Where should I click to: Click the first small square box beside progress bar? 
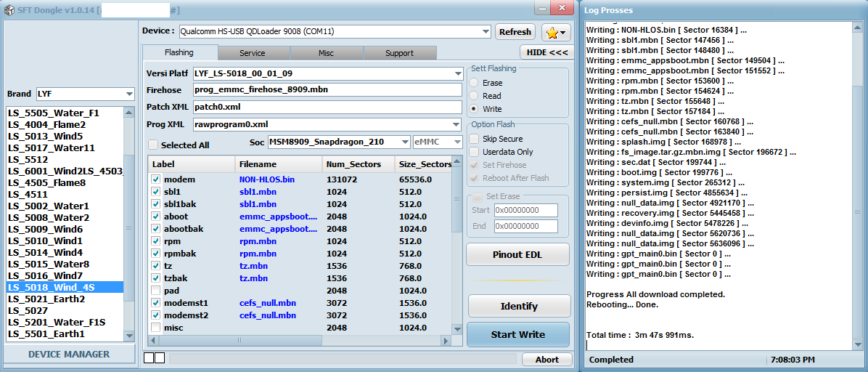point(148,358)
